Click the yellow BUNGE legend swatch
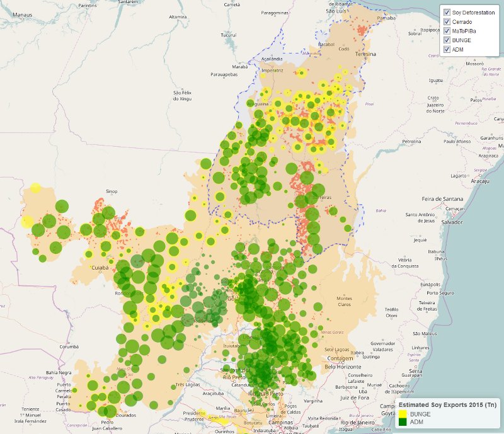Viewport: 504px width, 434px height. tap(403, 414)
